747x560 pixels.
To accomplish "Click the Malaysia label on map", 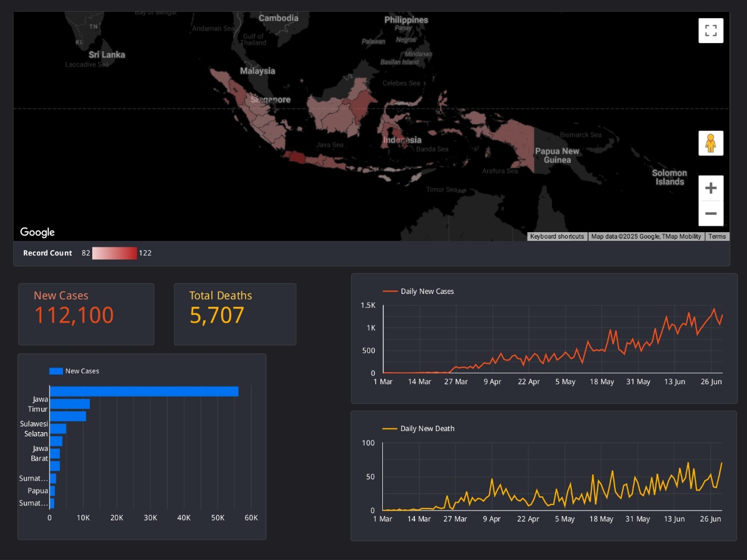I will click(257, 71).
